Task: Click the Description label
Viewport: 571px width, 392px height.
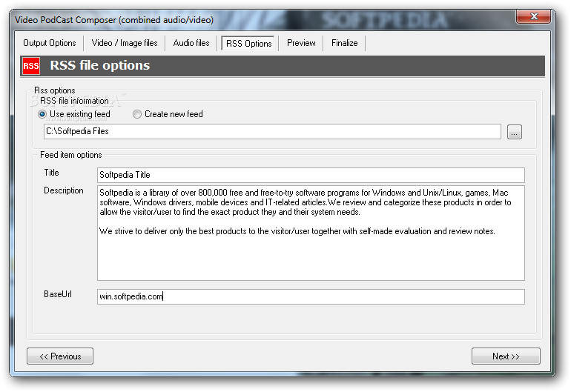Action: point(64,190)
